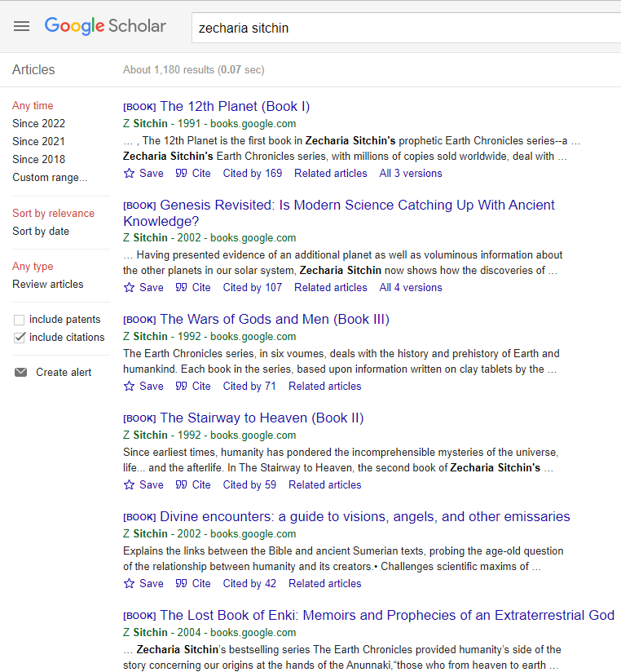This screenshot has height=672, width=621.
Task: Open The 12th Planet (Book I) title
Action: pyautogui.click(x=235, y=106)
